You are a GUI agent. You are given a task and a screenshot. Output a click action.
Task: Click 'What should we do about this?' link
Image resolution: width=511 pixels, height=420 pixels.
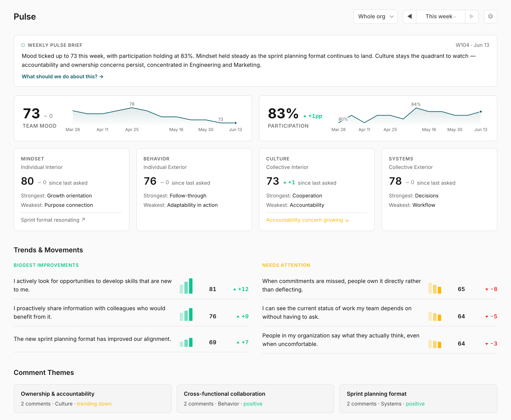tap(62, 76)
